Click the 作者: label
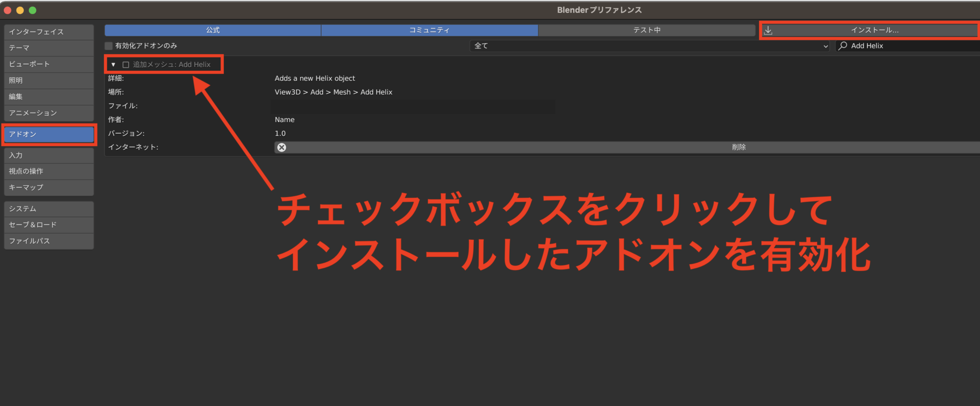 pos(116,120)
